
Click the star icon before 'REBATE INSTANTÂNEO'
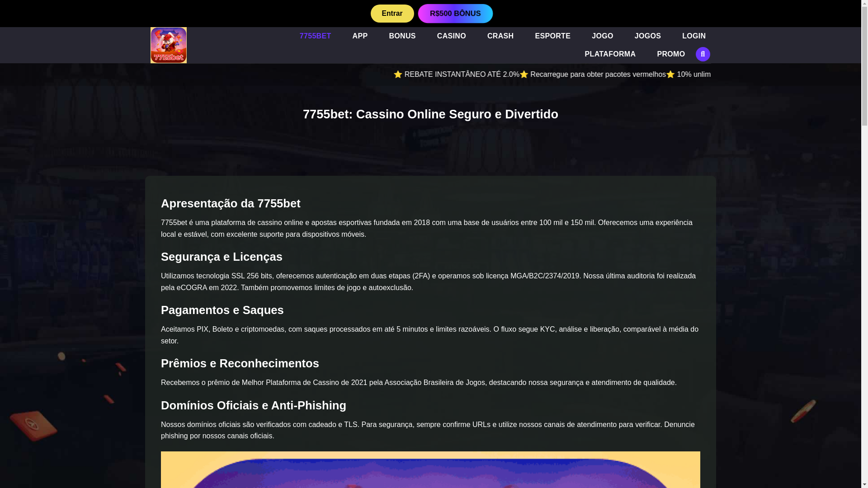[398, 75]
